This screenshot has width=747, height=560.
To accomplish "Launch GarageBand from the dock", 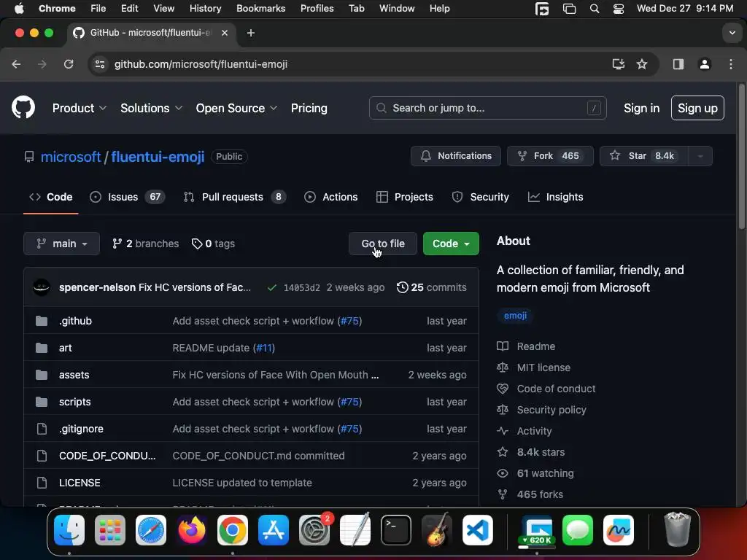I will (x=437, y=529).
